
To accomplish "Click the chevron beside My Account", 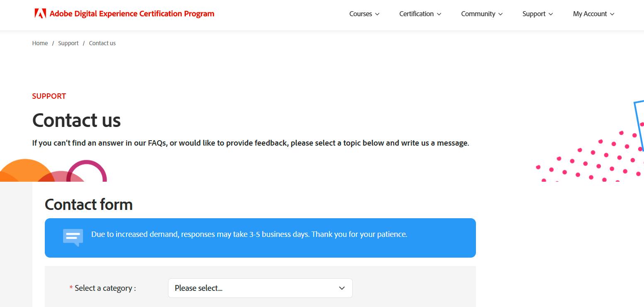I will tap(612, 14).
